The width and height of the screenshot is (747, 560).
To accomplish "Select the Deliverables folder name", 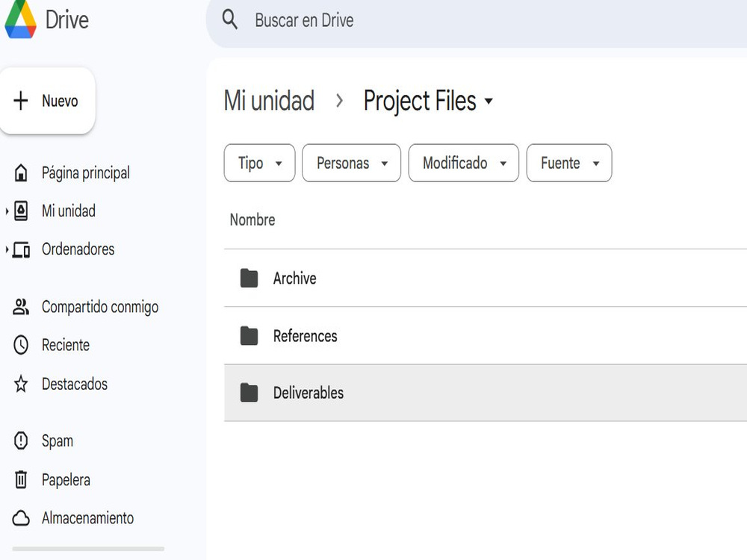I will click(x=309, y=393).
